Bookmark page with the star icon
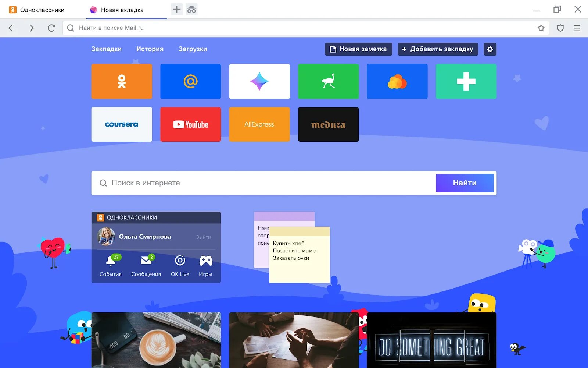The width and height of the screenshot is (588, 368). pos(541,28)
